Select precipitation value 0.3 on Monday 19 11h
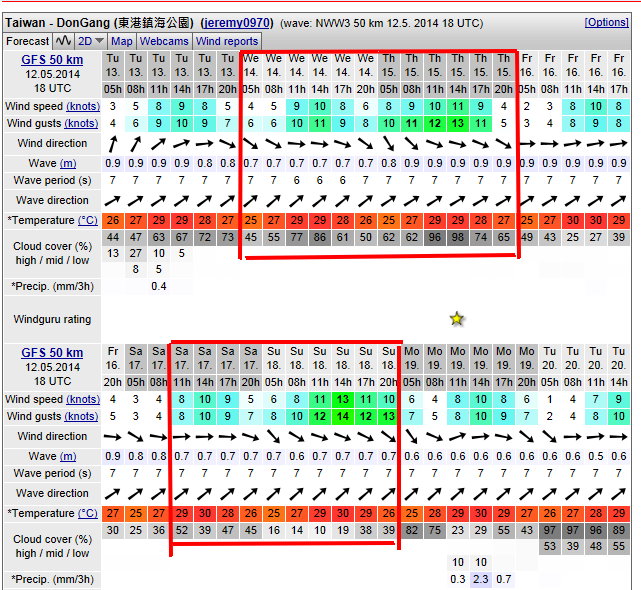The height and width of the screenshot is (590, 641). [458, 579]
